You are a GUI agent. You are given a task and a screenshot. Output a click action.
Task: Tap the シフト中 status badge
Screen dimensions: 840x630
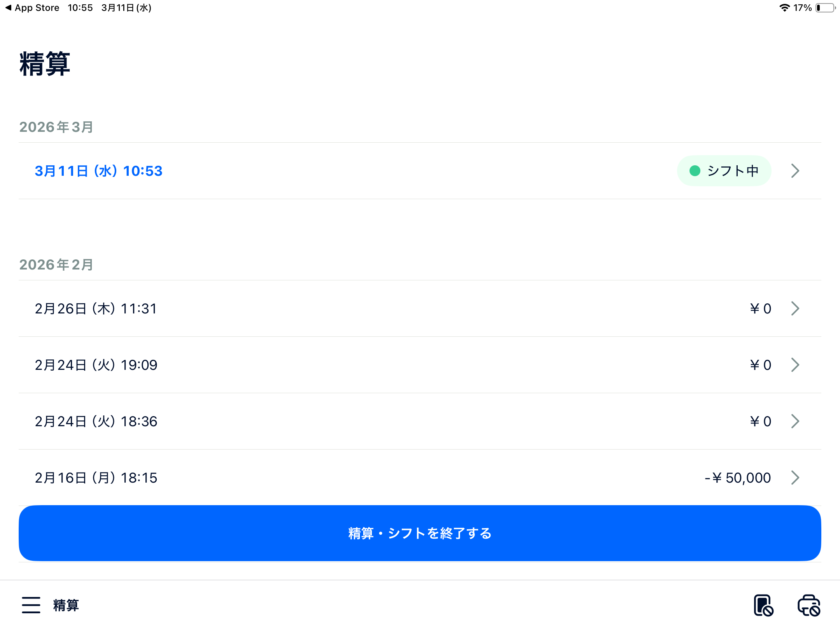724,171
